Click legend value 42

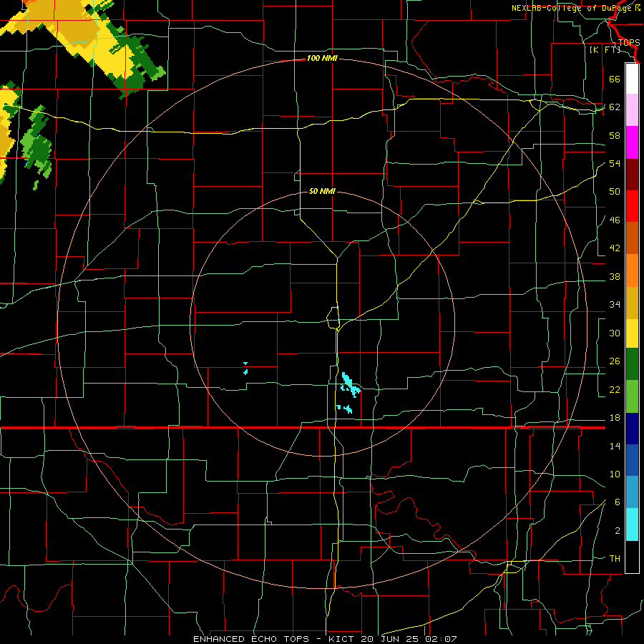point(615,248)
